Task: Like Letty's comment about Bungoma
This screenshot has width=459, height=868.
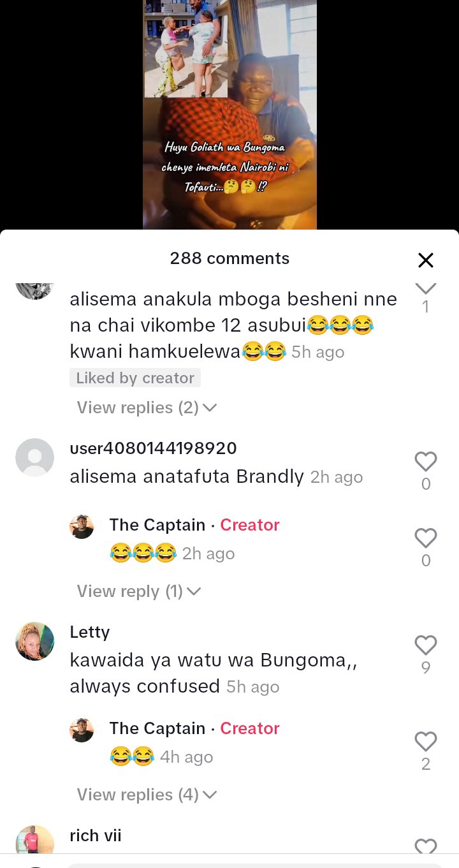Action: [426, 645]
